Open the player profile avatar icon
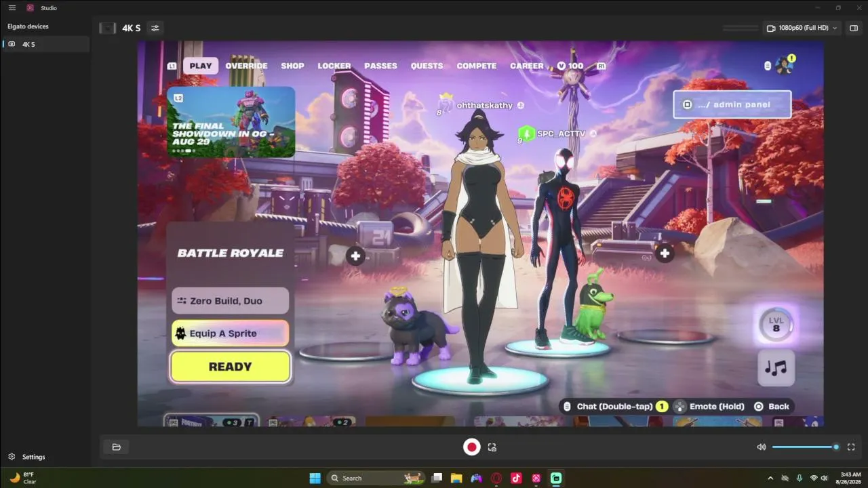This screenshot has width=868, height=488. pos(785,66)
